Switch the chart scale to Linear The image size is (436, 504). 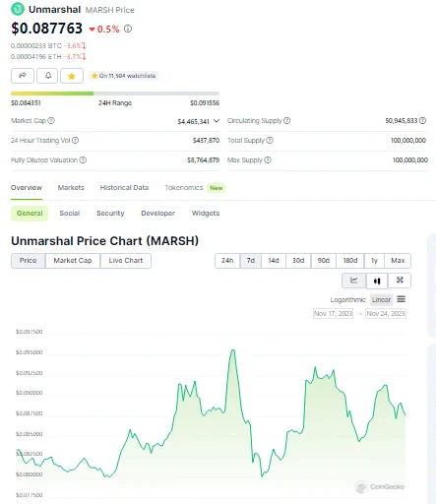click(x=381, y=299)
